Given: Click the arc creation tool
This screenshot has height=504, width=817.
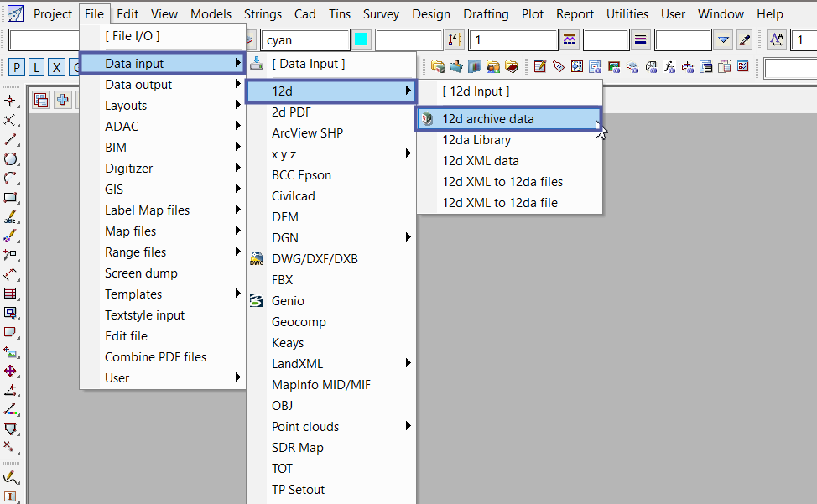Looking at the screenshot, I should coord(10,178).
